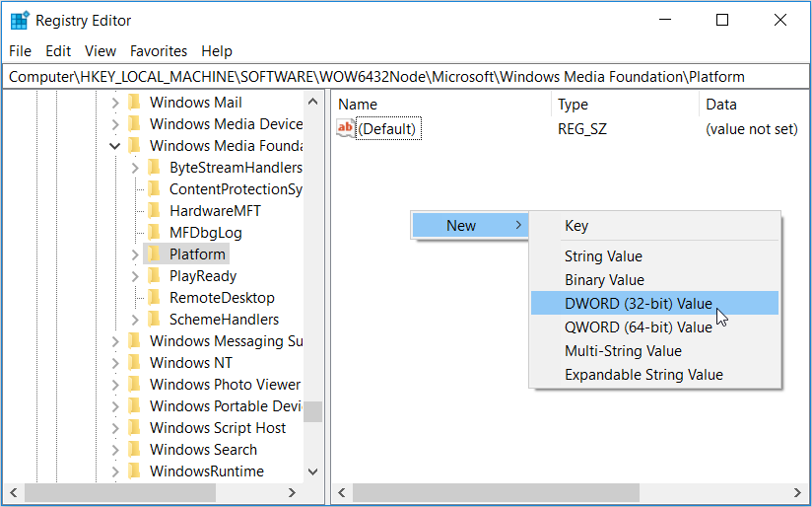Collapse the Windows Media Foundation tree node
The image size is (812, 507).
(115, 146)
